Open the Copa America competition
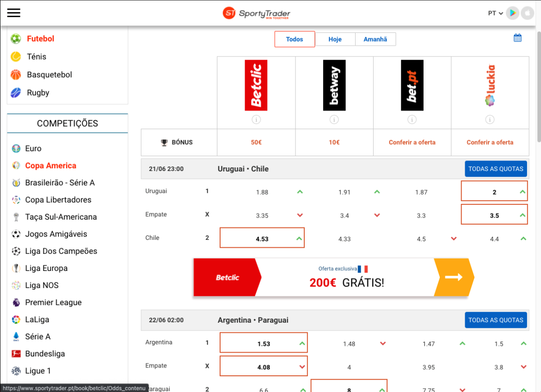Image resolution: width=541 pixels, height=392 pixels. pos(51,165)
